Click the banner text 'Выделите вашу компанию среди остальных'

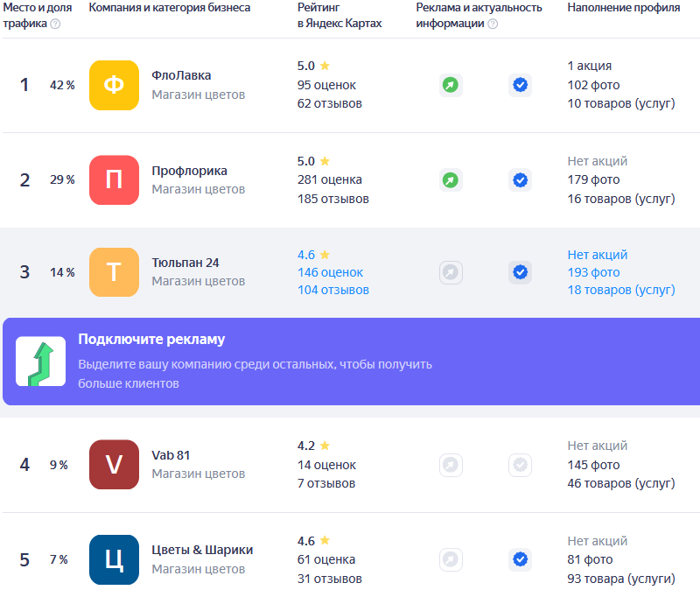pyautogui.click(x=207, y=364)
